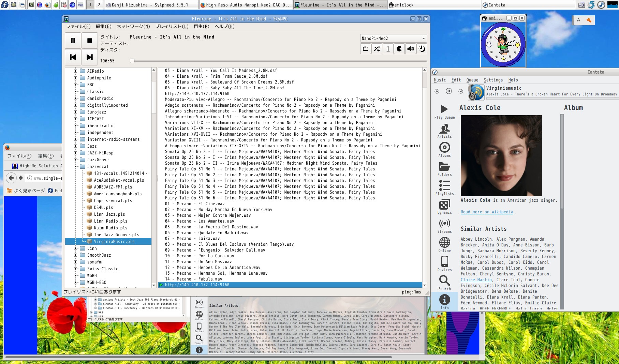The width and height of the screenshot is (619, 364).
Task: Open Cantata's Queue menu
Action: point(472,80)
